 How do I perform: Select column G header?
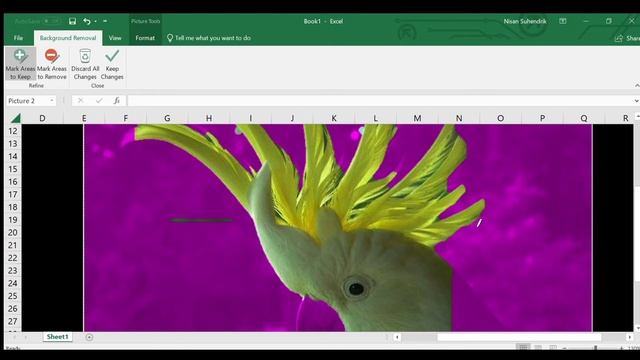coord(167,118)
